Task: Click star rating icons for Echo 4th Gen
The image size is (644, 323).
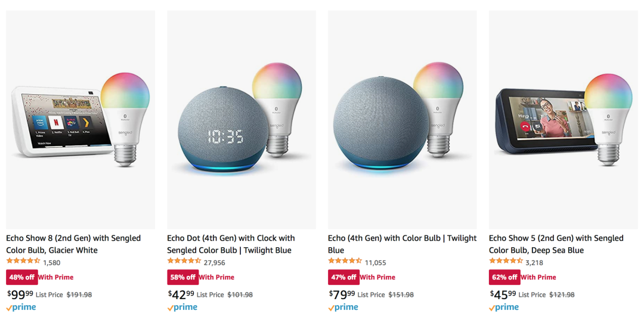Action: click(345, 261)
